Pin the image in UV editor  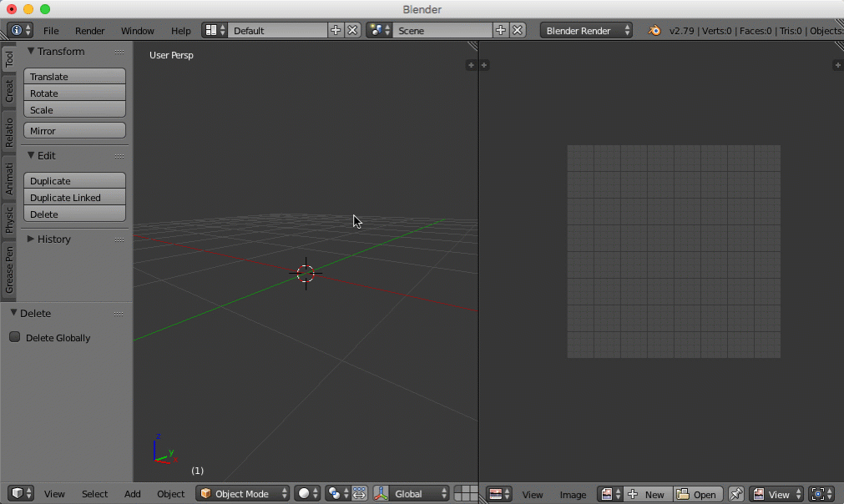[735, 494]
